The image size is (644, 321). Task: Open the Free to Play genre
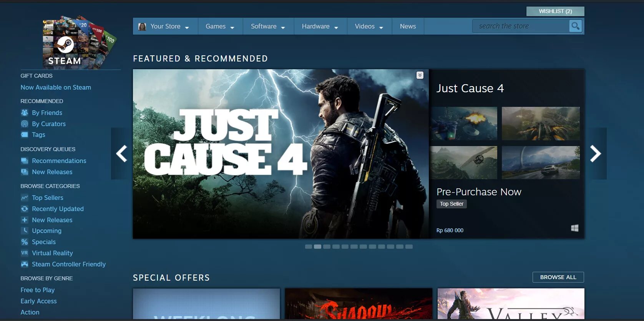[x=38, y=290]
